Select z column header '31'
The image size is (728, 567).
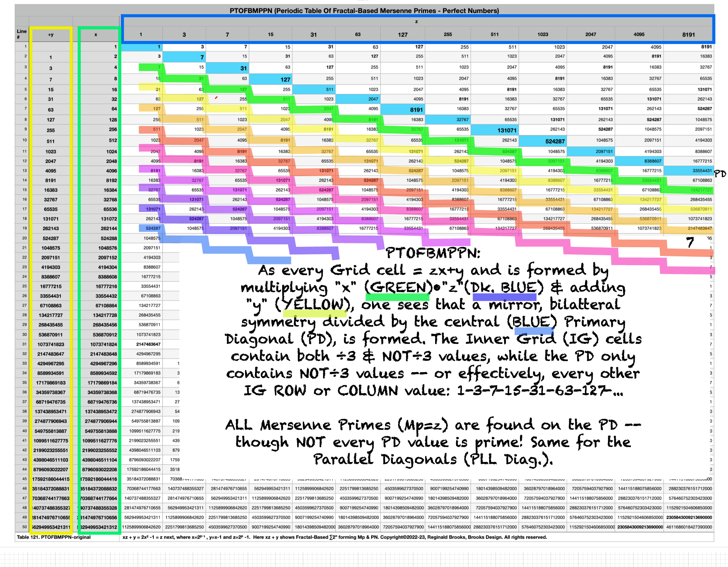click(314, 34)
